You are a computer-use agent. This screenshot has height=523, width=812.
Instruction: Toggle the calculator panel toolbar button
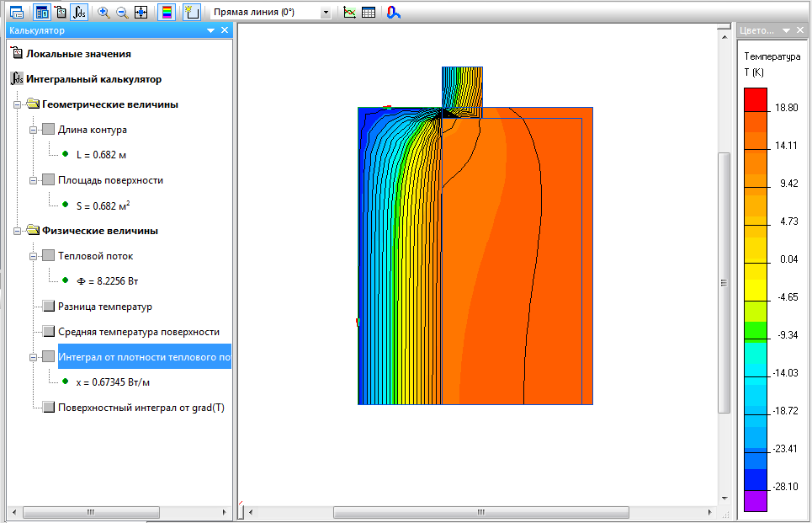(x=42, y=13)
